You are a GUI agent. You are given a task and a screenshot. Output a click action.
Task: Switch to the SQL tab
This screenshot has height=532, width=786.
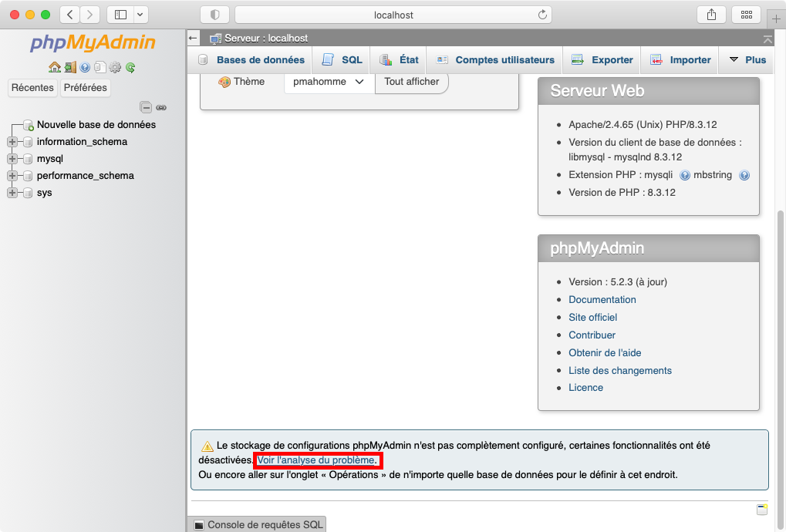[x=342, y=60]
